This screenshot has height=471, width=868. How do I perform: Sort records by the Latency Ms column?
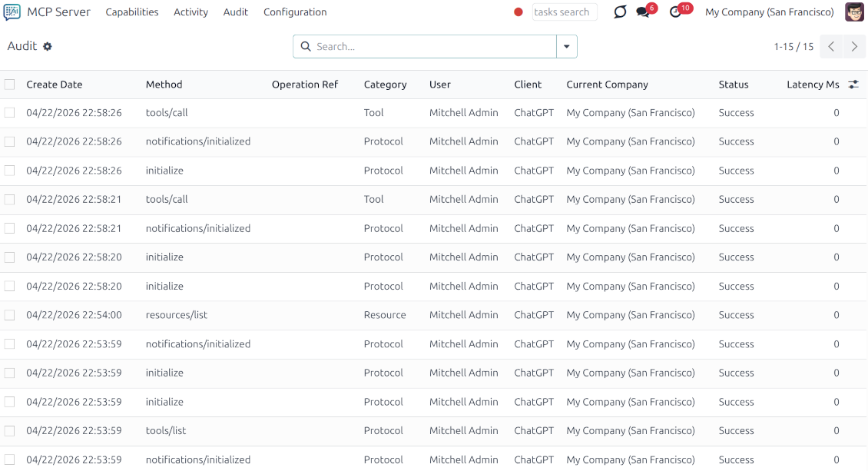813,85
